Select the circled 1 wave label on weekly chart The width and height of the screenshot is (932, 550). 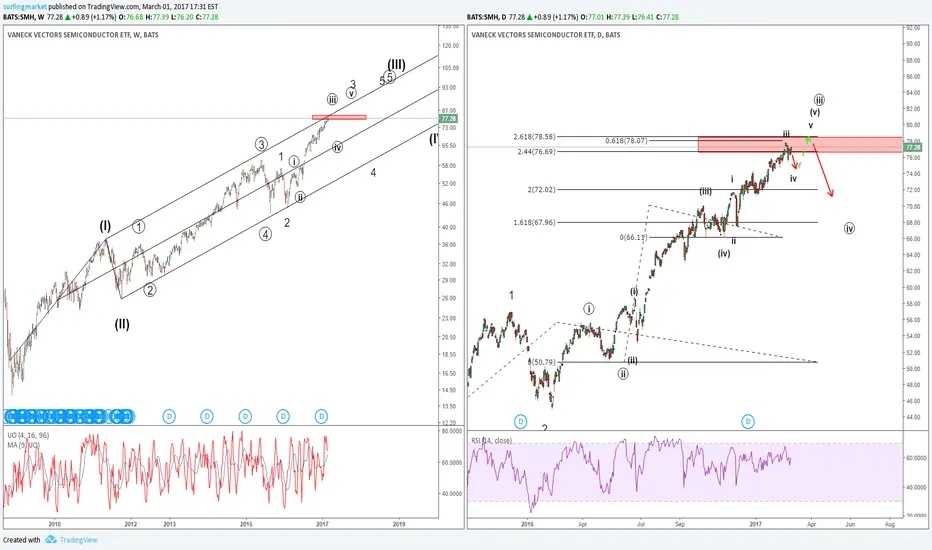tap(138, 227)
